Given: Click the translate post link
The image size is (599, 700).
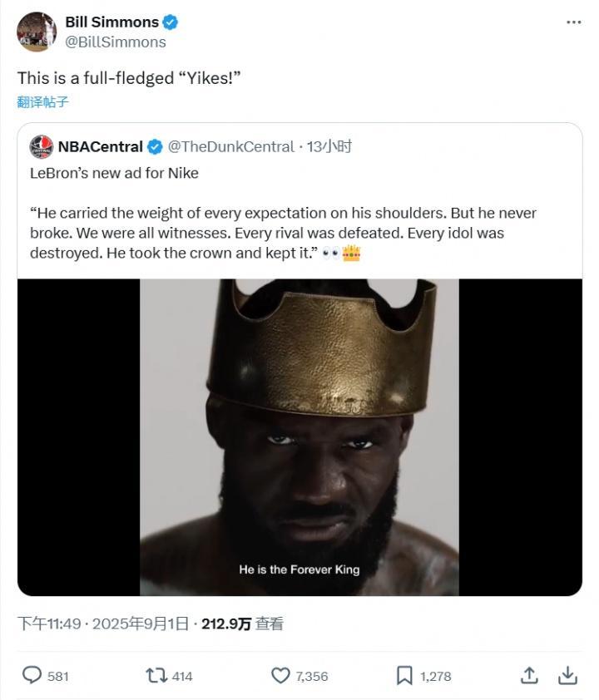Looking at the screenshot, I should tap(42, 102).
